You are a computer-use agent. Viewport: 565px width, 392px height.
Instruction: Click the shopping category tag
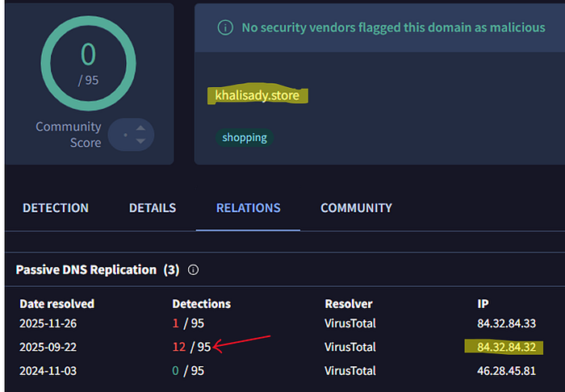tap(245, 137)
